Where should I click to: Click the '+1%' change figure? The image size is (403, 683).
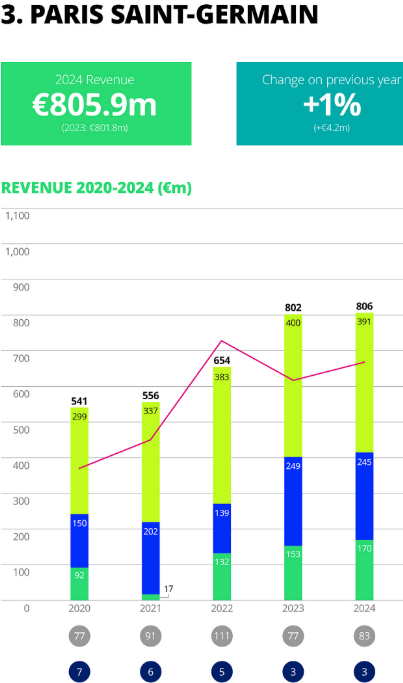pos(332,105)
